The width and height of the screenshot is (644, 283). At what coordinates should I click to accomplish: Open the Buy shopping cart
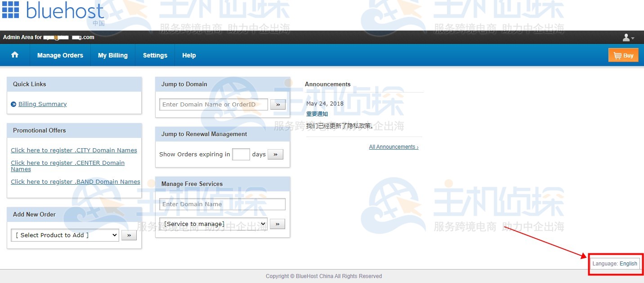[x=623, y=55]
